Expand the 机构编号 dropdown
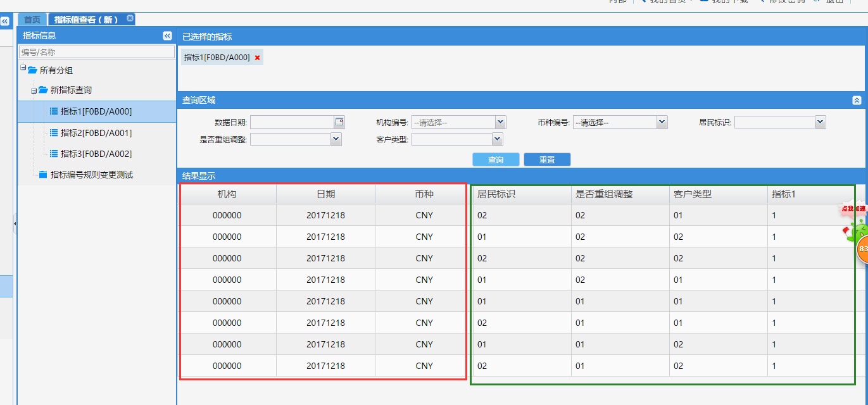Screen dimensions: 868x405 point(499,121)
